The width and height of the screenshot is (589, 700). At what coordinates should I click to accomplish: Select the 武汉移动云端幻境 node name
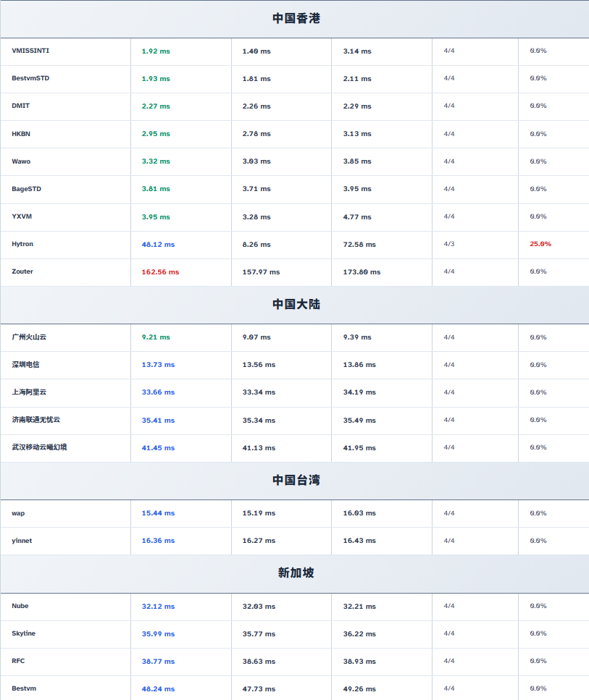[x=39, y=447]
